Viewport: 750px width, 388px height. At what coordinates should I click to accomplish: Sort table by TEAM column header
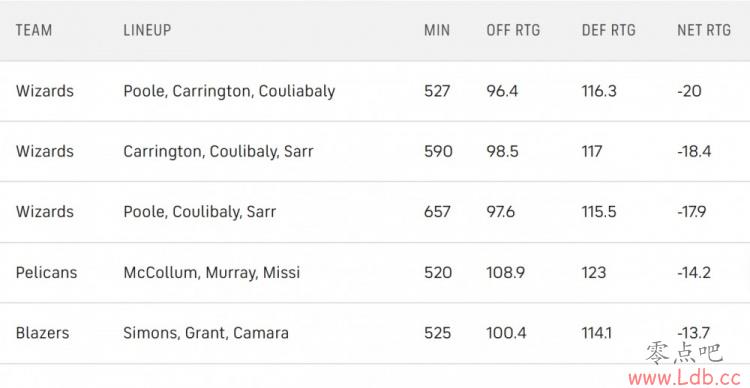pos(34,31)
